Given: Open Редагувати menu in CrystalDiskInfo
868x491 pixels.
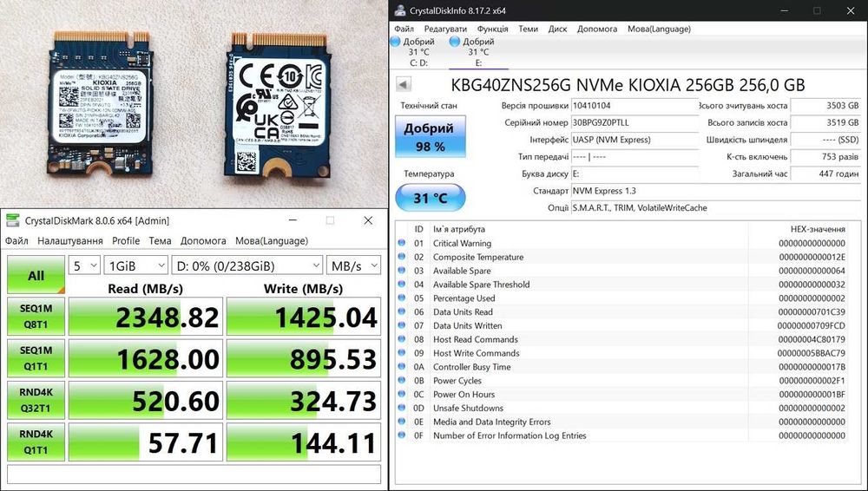Looking at the screenshot, I should (x=445, y=29).
